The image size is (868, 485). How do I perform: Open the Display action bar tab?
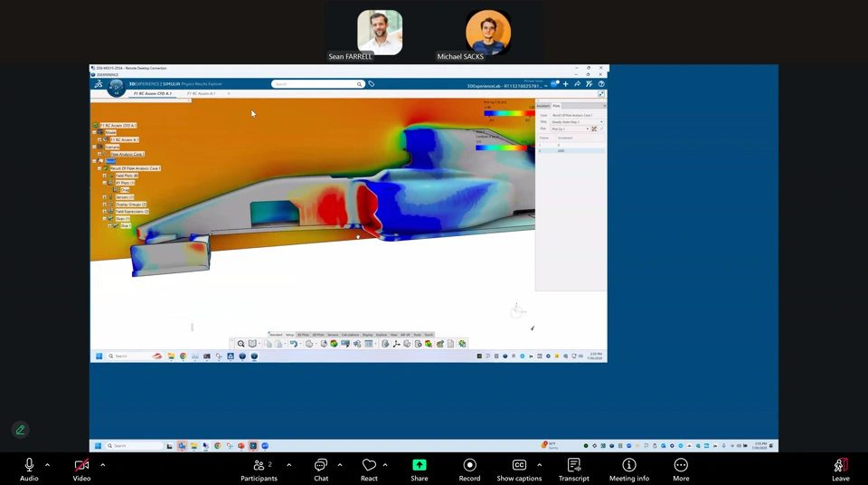coord(368,335)
